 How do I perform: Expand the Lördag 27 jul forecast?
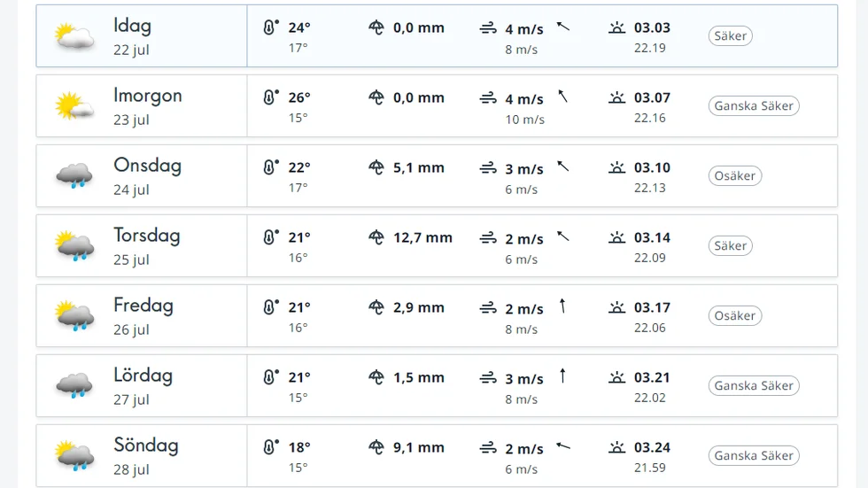(437, 385)
